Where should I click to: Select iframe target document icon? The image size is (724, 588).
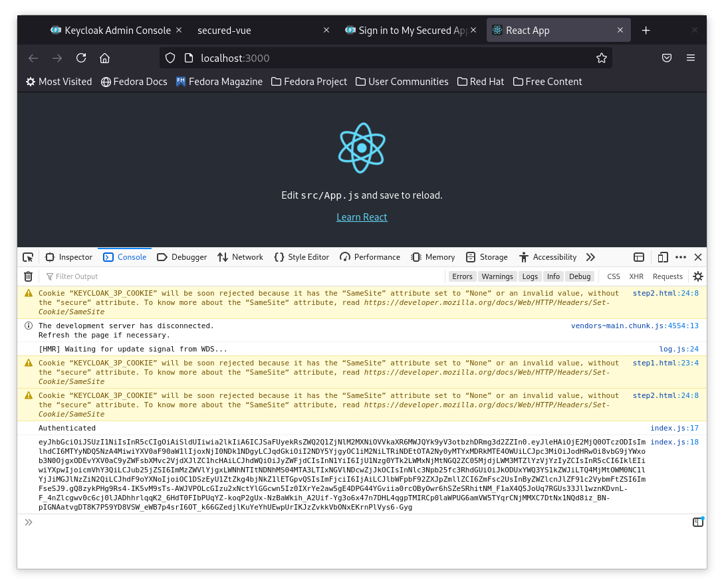pyautogui.click(x=639, y=258)
